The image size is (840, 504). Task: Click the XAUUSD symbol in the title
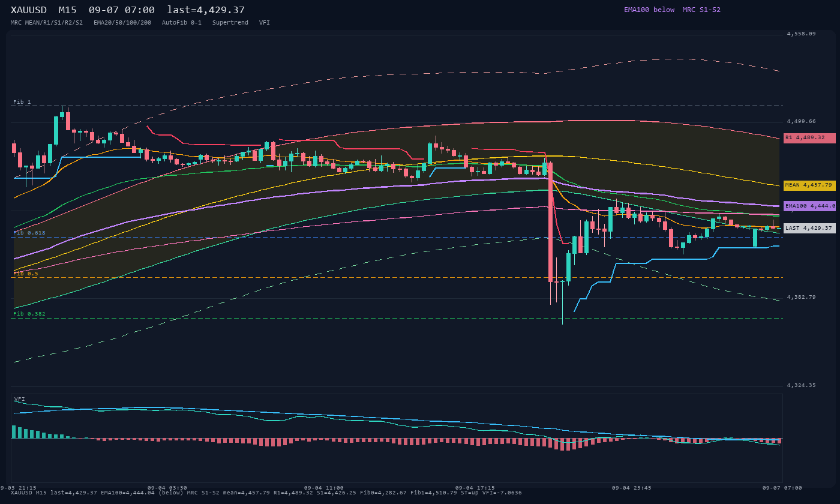pos(28,10)
